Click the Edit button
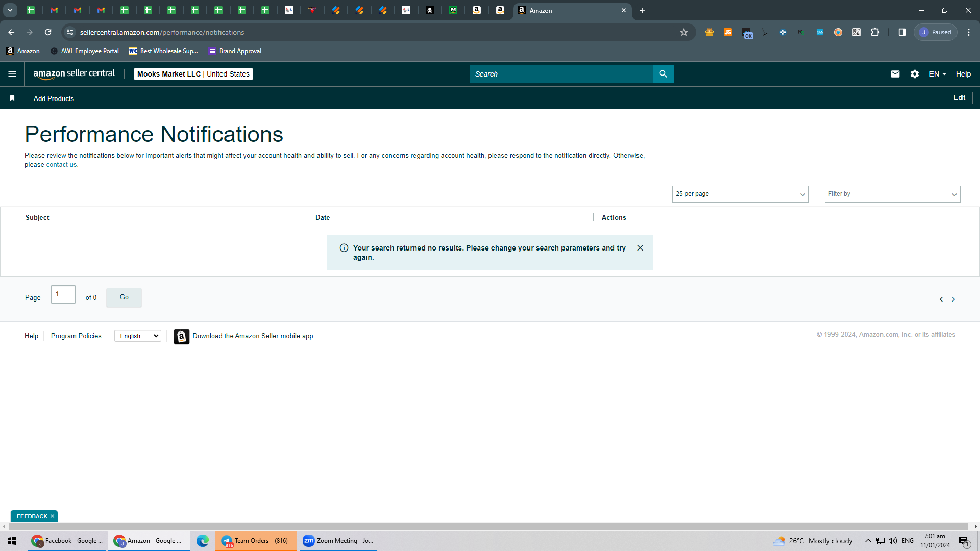Image resolution: width=980 pixels, height=551 pixels. [959, 97]
